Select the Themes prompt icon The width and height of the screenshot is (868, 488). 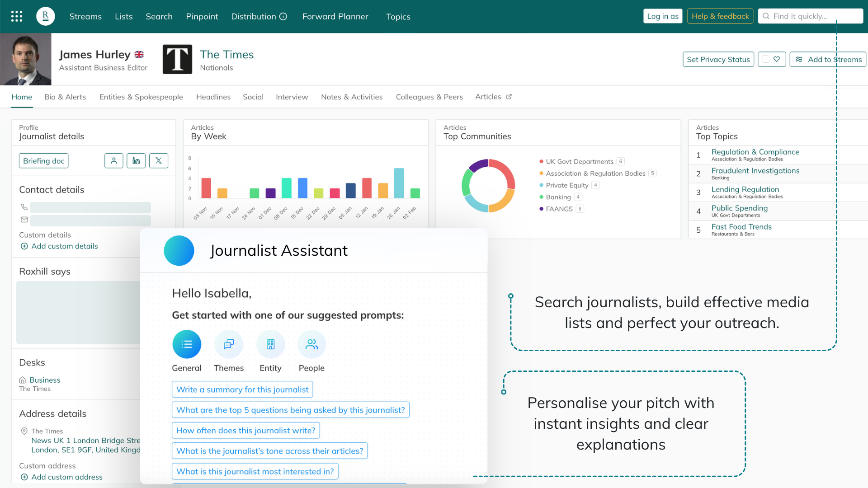(x=229, y=344)
